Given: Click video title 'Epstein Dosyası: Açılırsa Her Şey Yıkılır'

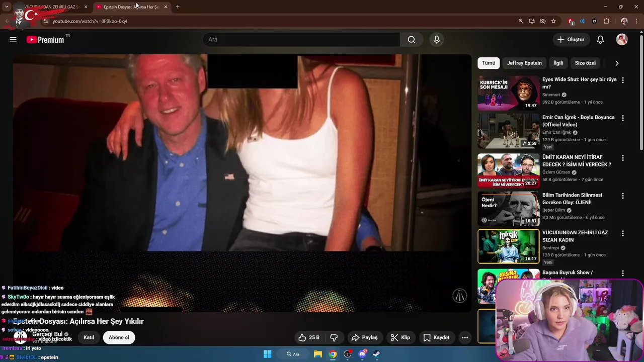Looking at the screenshot, I should [78, 321].
